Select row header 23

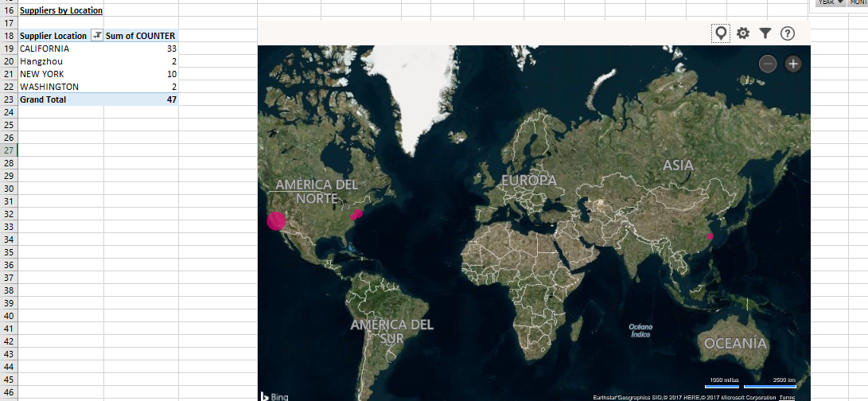click(8, 99)
